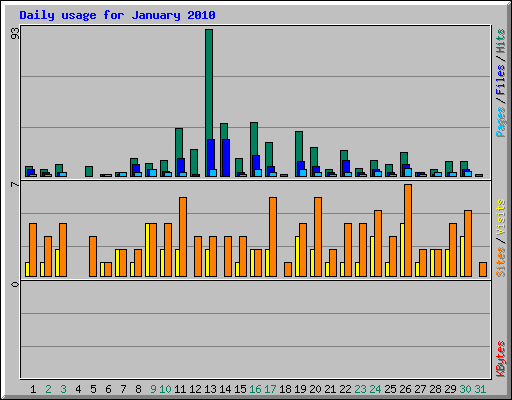Click the y-axis value 0
The width and height of the screenshot is (512, 400).
pos(15,284)
